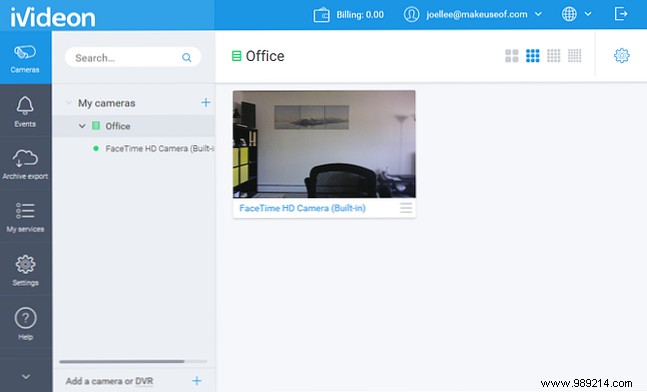This screenshot has width=647, height=392.
Task: Click the plus next to Add a camera
Action: [197, 381]
